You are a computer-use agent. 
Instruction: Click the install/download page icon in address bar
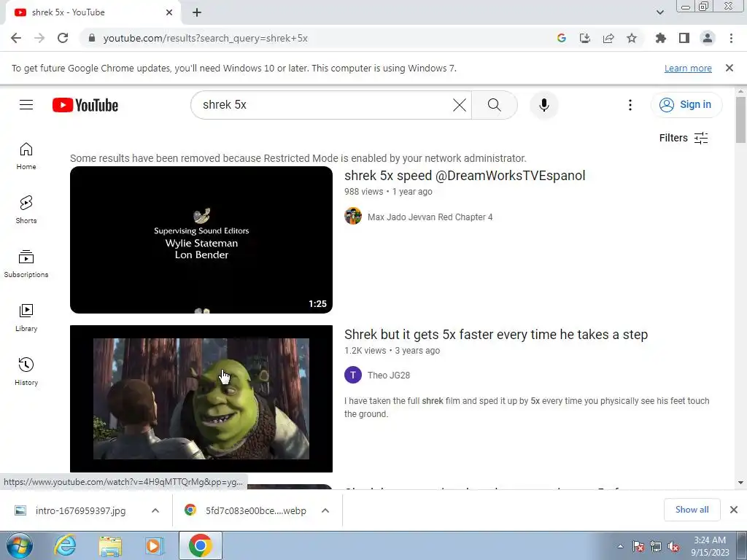[x=585, y=38]
